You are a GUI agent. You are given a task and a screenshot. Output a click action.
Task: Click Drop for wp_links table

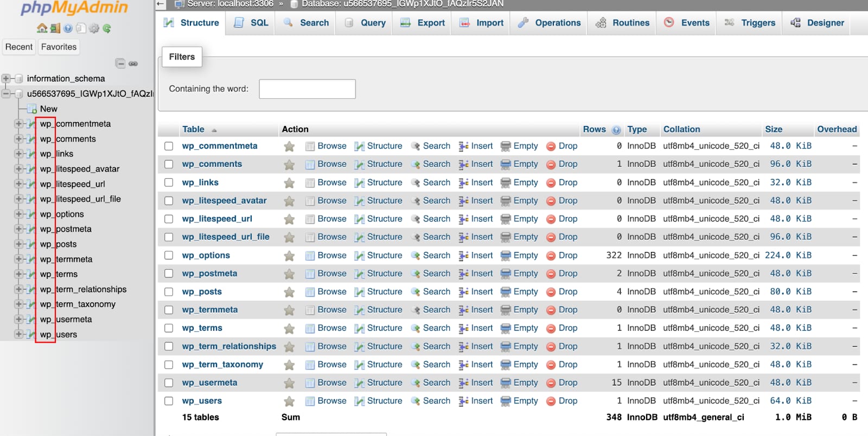(x=567, y=182)
